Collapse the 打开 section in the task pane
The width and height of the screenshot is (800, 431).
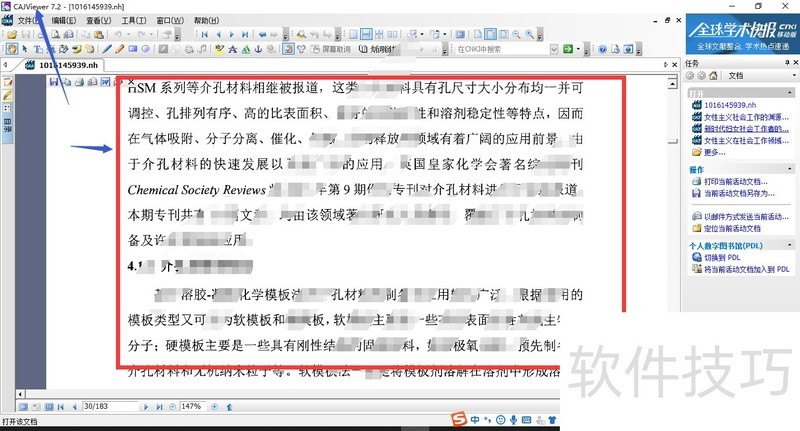(790, 93)
